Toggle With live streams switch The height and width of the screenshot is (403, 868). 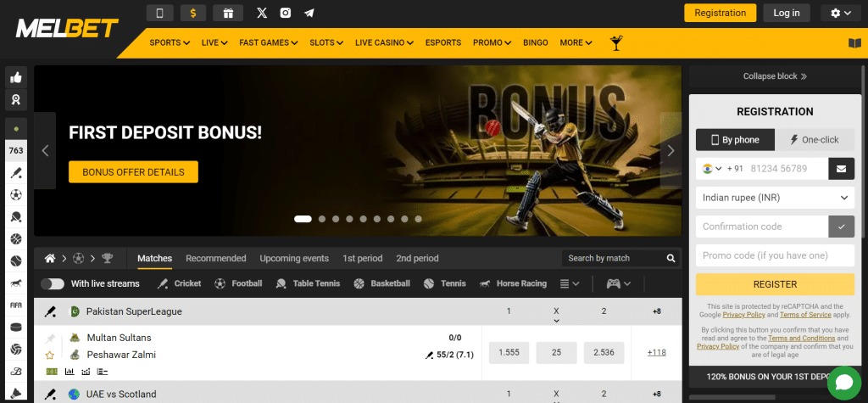click(x=53, y=284)
